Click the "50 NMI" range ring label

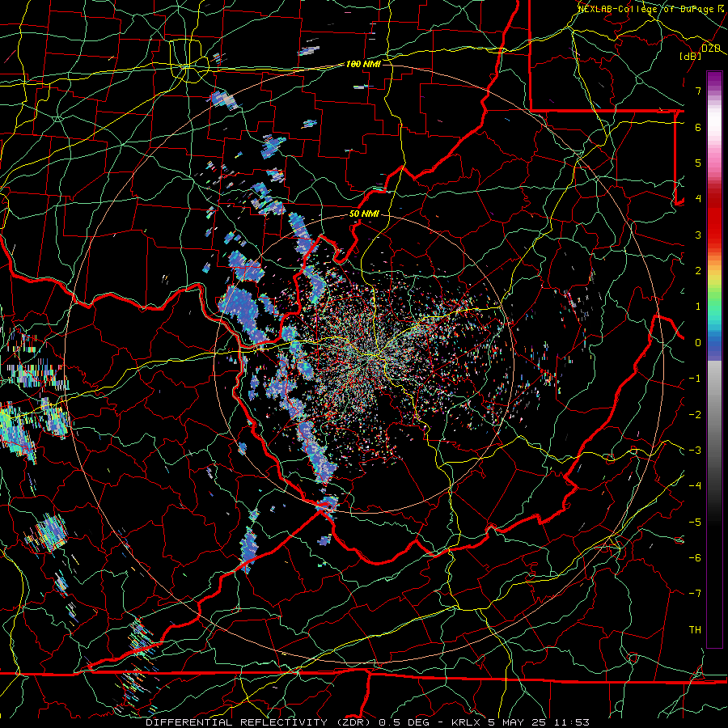click(364, 214)
